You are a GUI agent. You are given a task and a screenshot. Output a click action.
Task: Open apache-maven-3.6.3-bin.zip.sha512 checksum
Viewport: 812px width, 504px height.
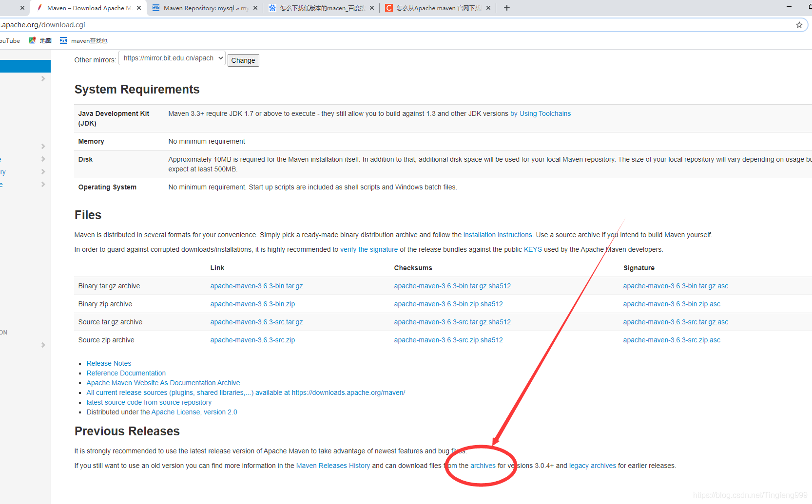448,304
